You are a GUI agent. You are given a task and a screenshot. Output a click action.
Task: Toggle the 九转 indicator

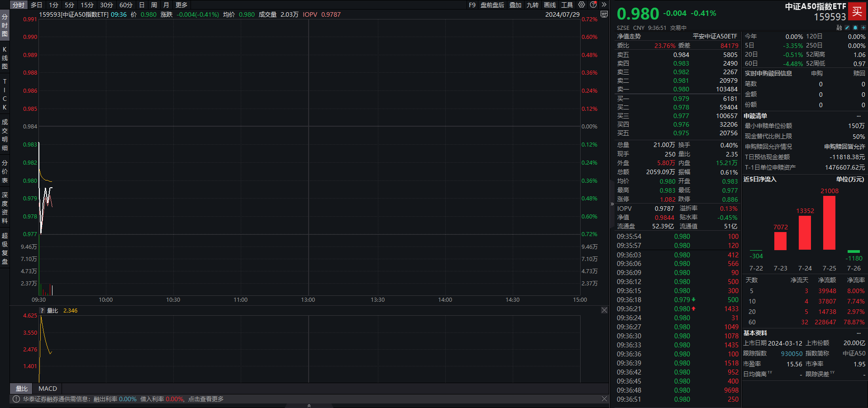(533, 5)
